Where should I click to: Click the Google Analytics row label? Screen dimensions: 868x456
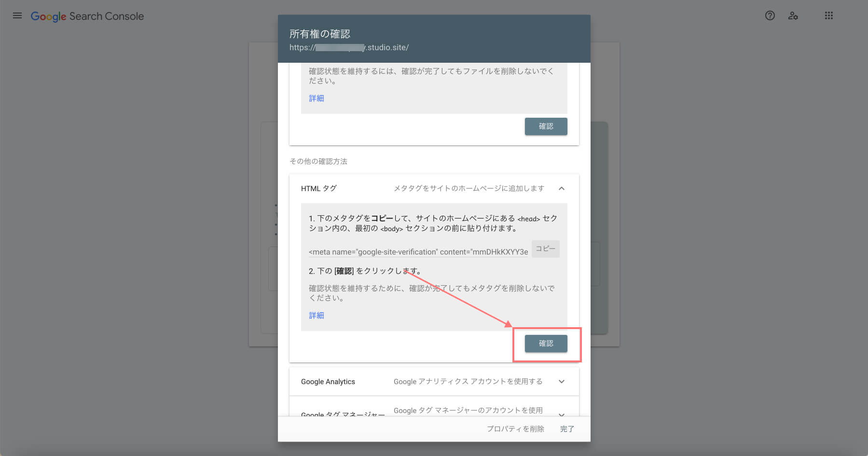(328, 382)
